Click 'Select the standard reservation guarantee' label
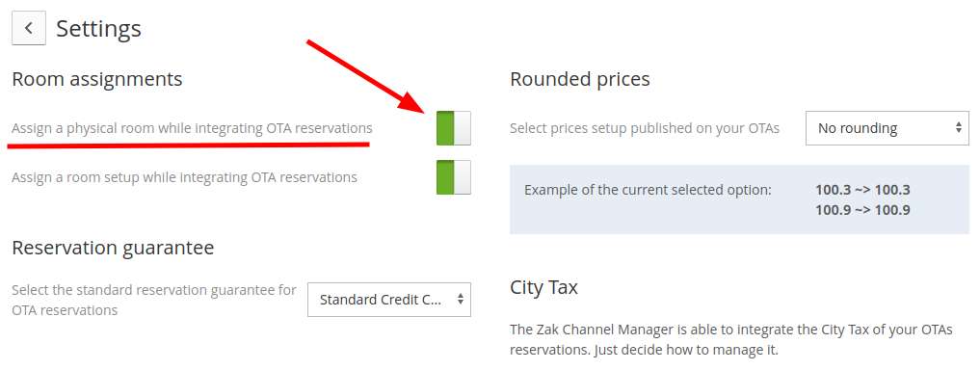The image size is (980, 370). click(154, 300)
